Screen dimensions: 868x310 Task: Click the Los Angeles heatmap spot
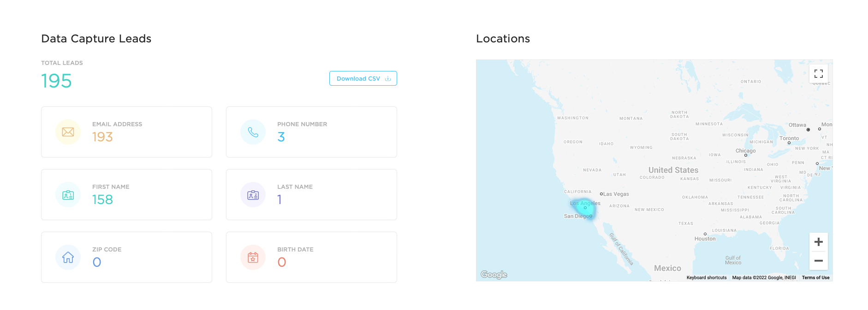click(585, 209)
